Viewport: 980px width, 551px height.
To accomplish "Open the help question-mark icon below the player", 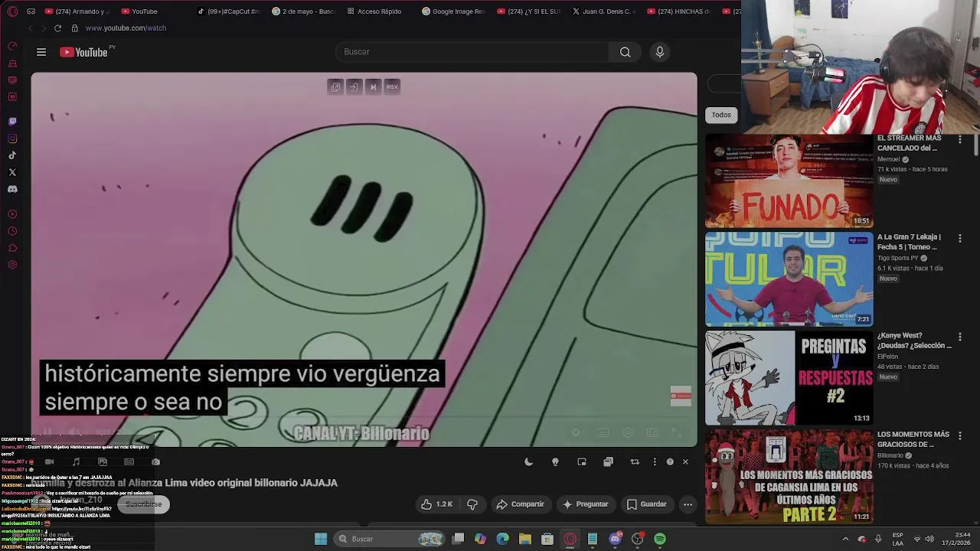I will 670,462.
